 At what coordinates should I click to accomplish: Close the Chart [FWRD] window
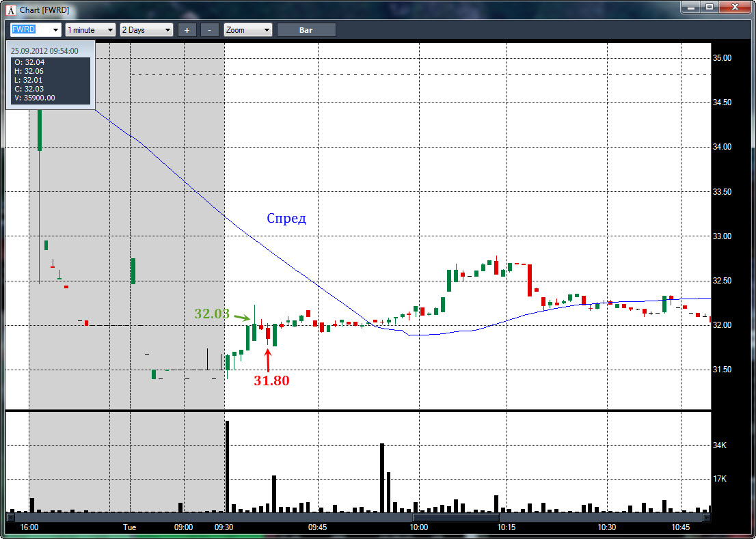pos(735,7)
